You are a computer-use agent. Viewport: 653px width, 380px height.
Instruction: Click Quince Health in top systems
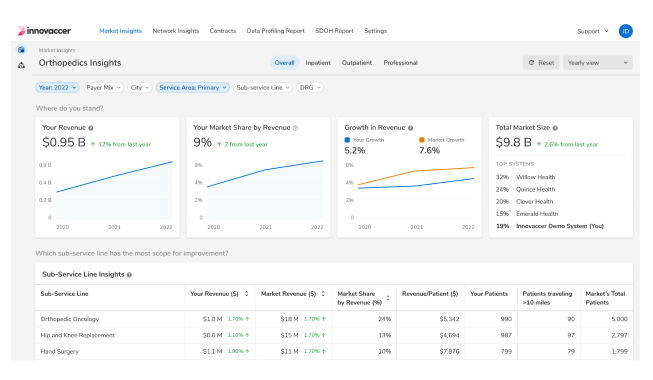(x=536, y=190)
